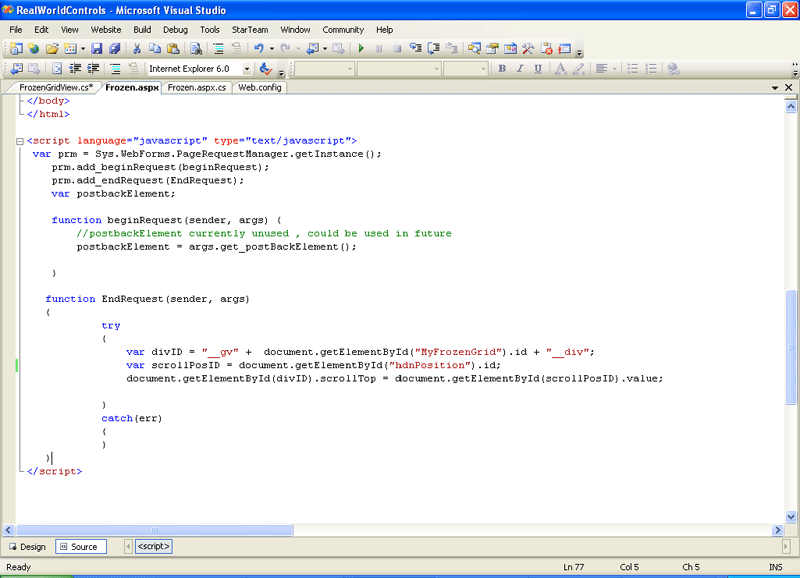This screenshot has width=800, height=578.
Task: Collapse the script block outlining box
Action: [19, 141]
